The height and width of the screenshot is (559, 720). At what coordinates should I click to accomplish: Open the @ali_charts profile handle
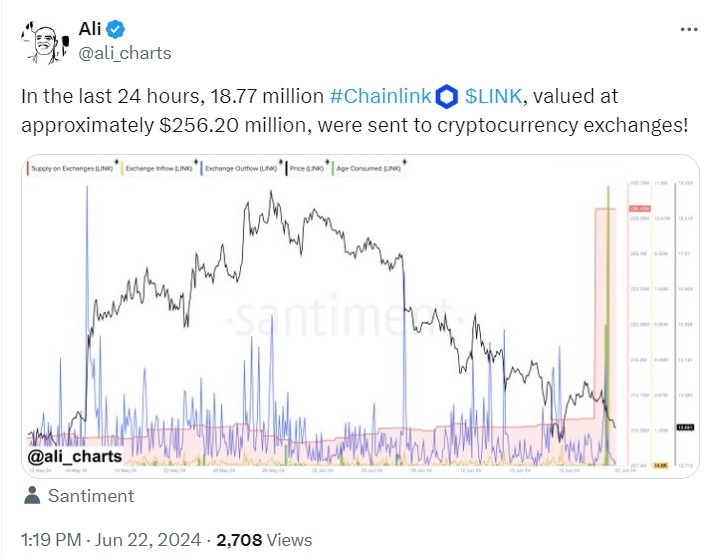point(125,53)
